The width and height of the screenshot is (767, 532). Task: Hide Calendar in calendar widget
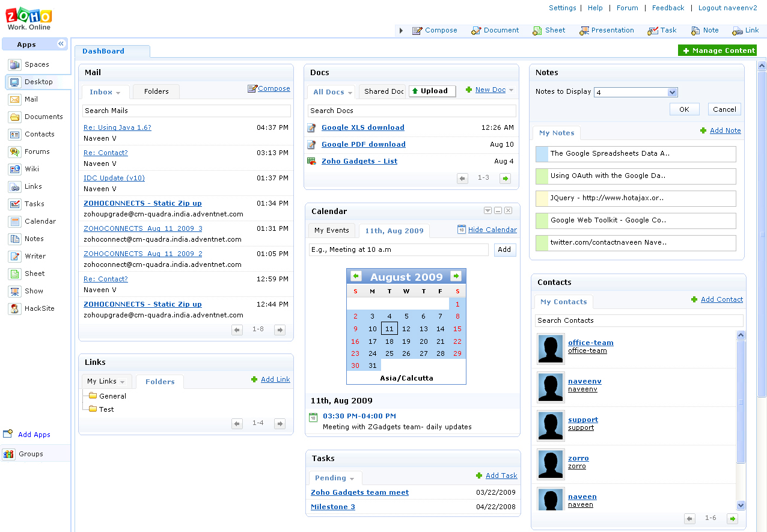click(x=492, y=230)
